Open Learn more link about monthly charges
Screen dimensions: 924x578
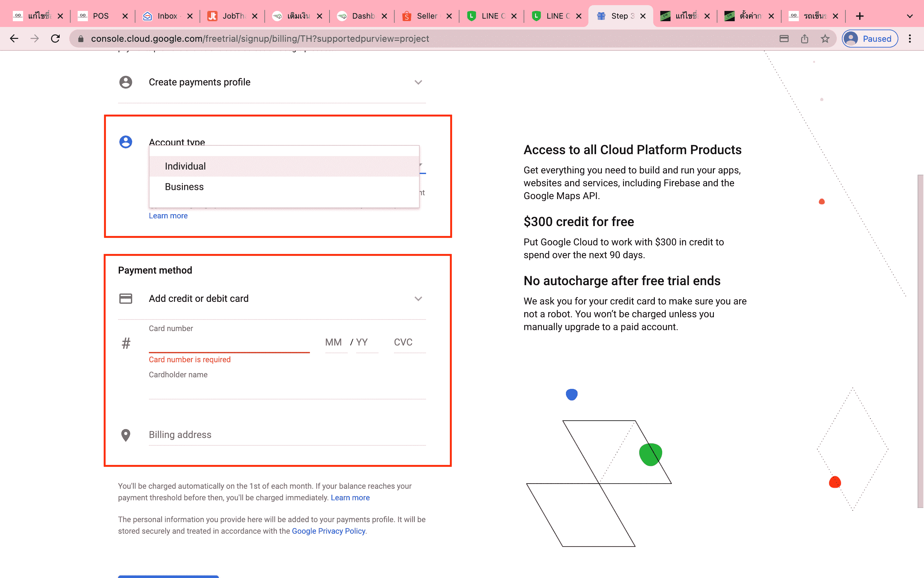(x=350, y=498)
